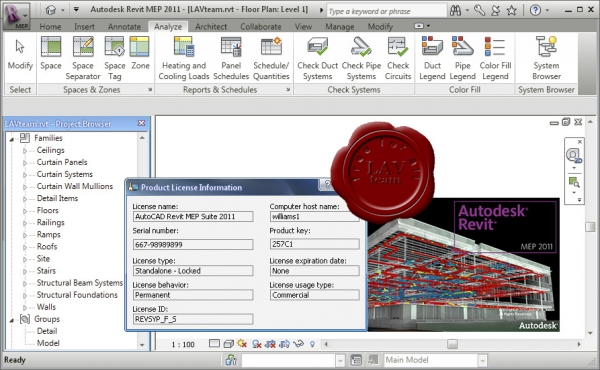Switch to the Manage tab
Viewport: 600px width, 370px height.
pyautogui.click(x=339, y=26)
